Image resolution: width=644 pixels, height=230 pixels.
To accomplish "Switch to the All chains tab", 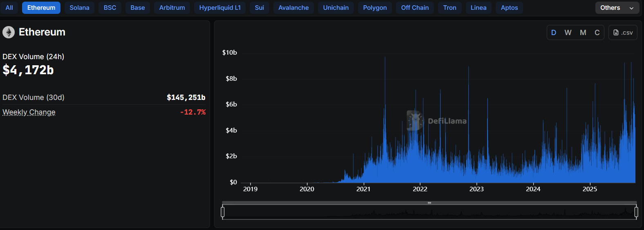I will click(x=9, y=8).
